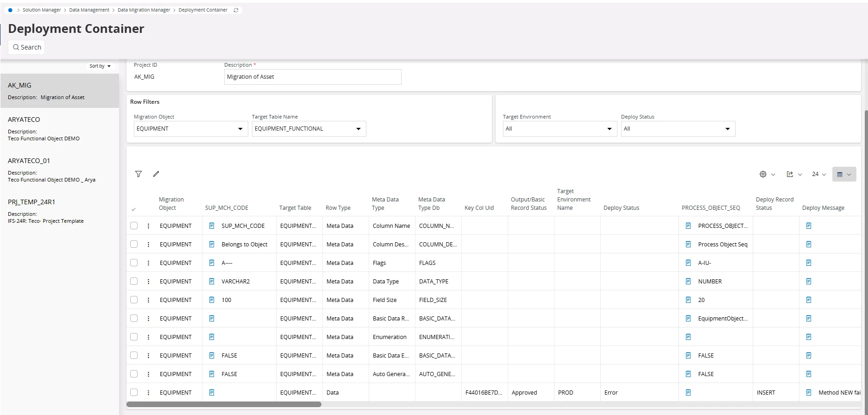The width and height of the screenshot is (868, 415).
Task: Open note icon beside A-IU- value
Action: (x=688, y=263)
